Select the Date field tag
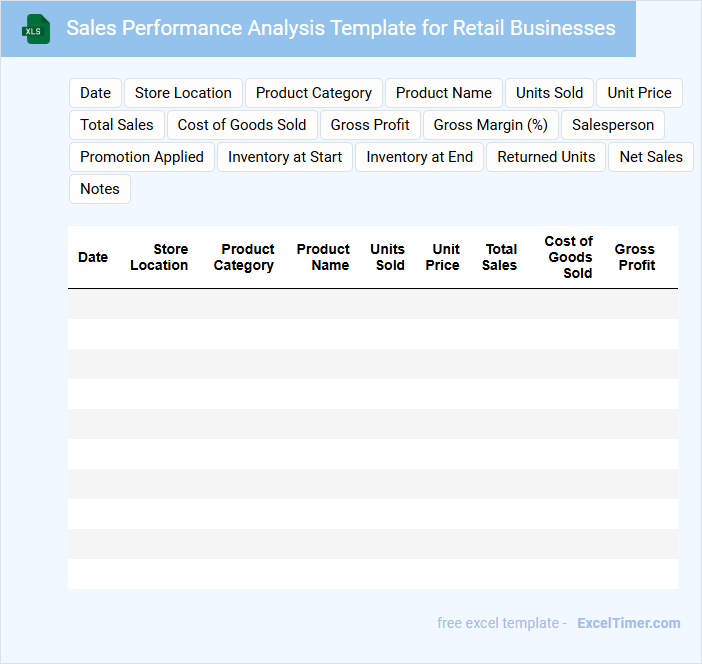Image resolution: width=702 pixels, height=664 pixels. [x=95, y=93]
